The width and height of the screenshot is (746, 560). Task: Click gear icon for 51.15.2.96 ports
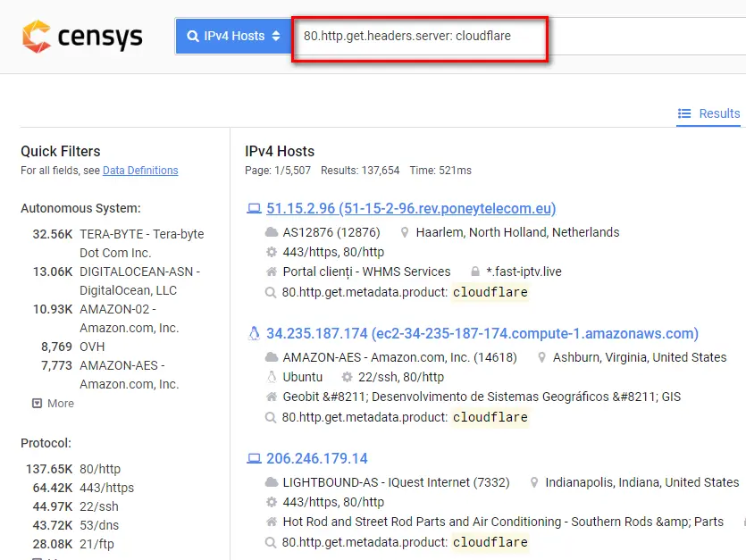click(x=272, y=252)
